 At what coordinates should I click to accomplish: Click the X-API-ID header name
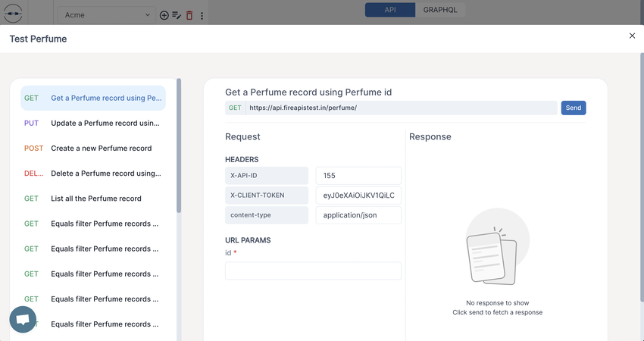tap(267, 176)
